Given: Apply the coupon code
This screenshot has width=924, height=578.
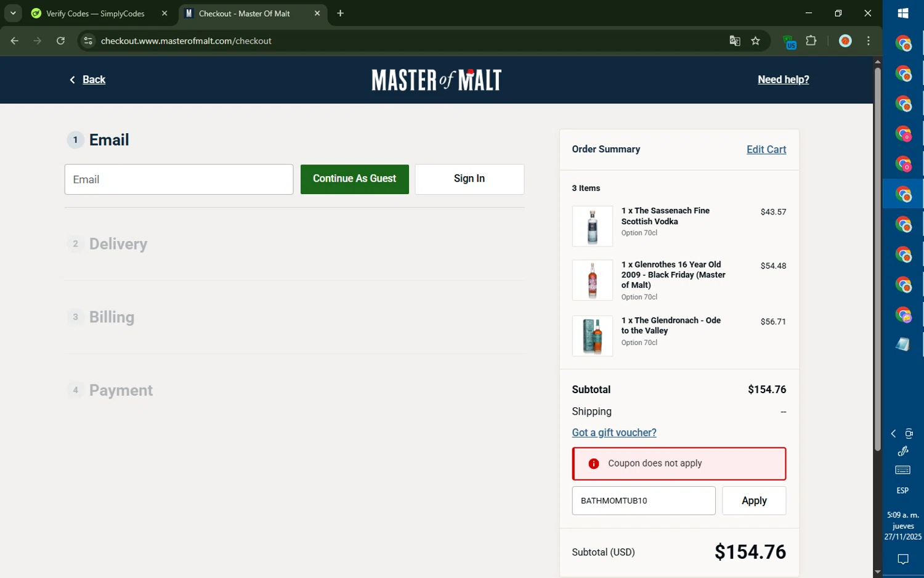Looking at the screenshot, I should (754, 500).
